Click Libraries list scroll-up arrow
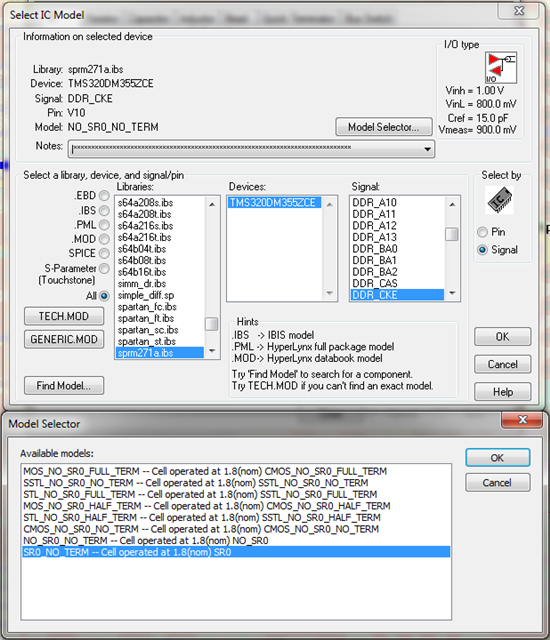This screenshot has width=550, height=640. point(212,204)
